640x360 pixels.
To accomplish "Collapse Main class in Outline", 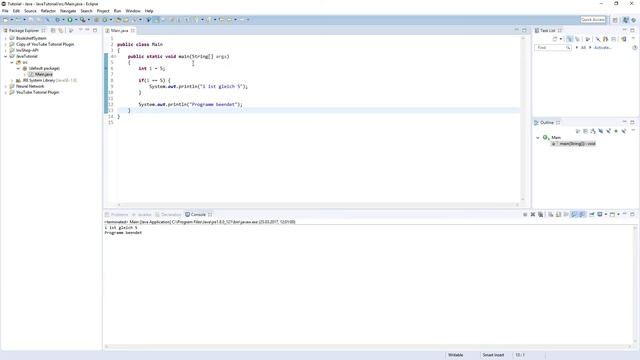I will tap(538, 138).
